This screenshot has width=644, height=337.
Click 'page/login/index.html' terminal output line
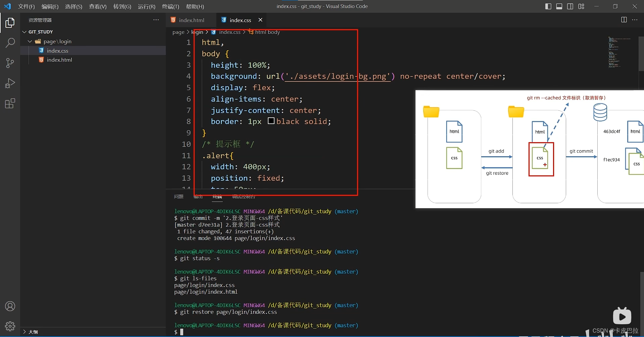coord(206,292)
